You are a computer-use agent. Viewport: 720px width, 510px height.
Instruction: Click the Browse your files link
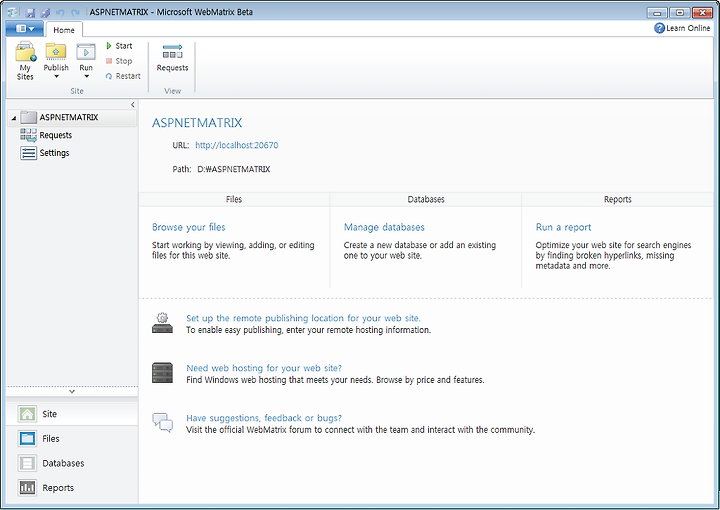tap(189, 227)
